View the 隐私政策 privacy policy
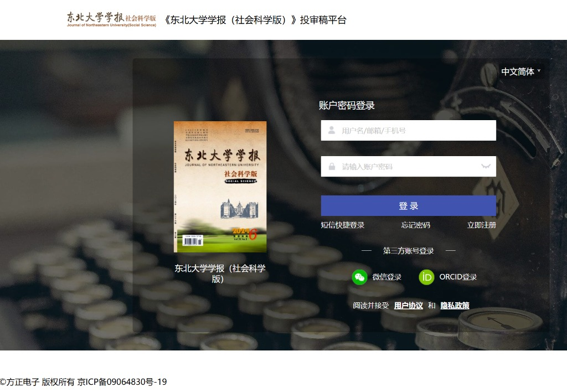Screen dimensions: 567x392 point(455,306)
